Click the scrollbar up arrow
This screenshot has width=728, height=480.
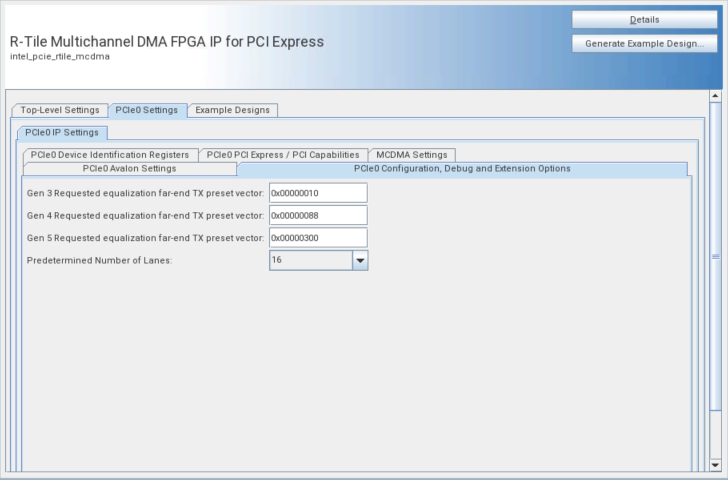(x=715, y=97)
